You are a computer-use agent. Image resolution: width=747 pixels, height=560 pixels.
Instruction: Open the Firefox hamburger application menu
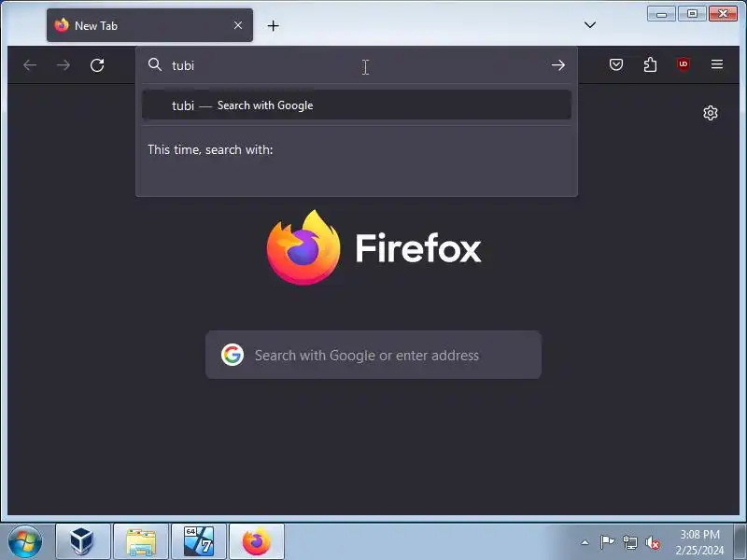(717, 64)
